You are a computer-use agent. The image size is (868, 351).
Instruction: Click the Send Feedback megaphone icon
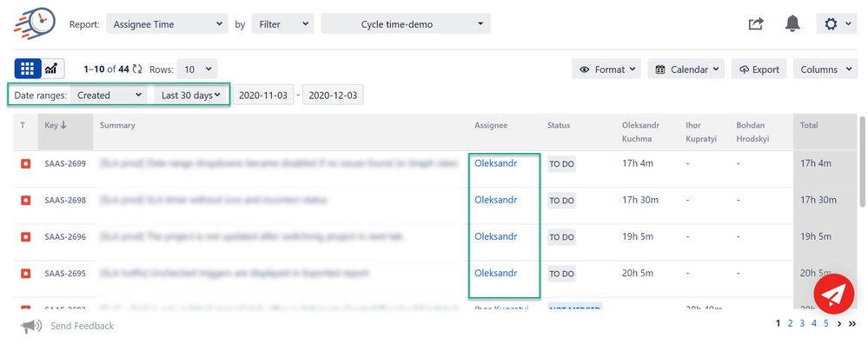pyautogui.click(x=31, y=326)
